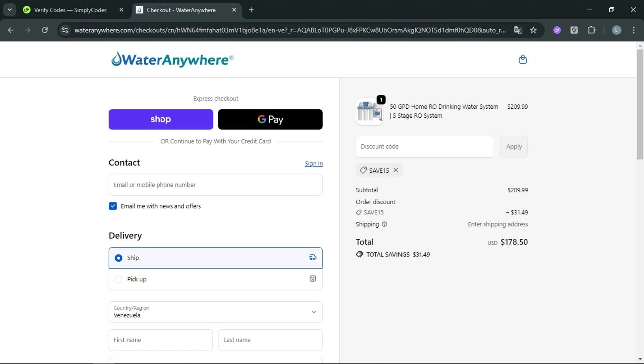Screen dimensions: 644x364
Task: Click the Sign in link
Action: pos(314,164)
